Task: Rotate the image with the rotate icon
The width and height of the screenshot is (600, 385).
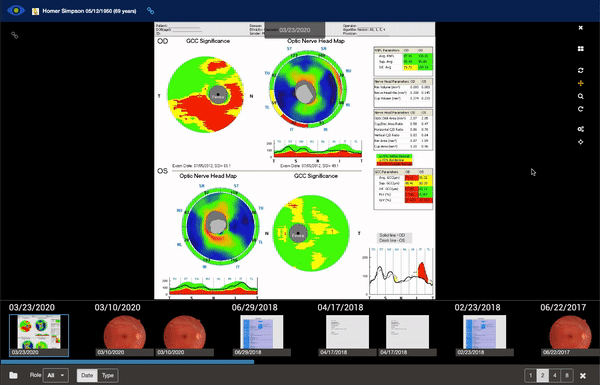Action: (580, 109)
